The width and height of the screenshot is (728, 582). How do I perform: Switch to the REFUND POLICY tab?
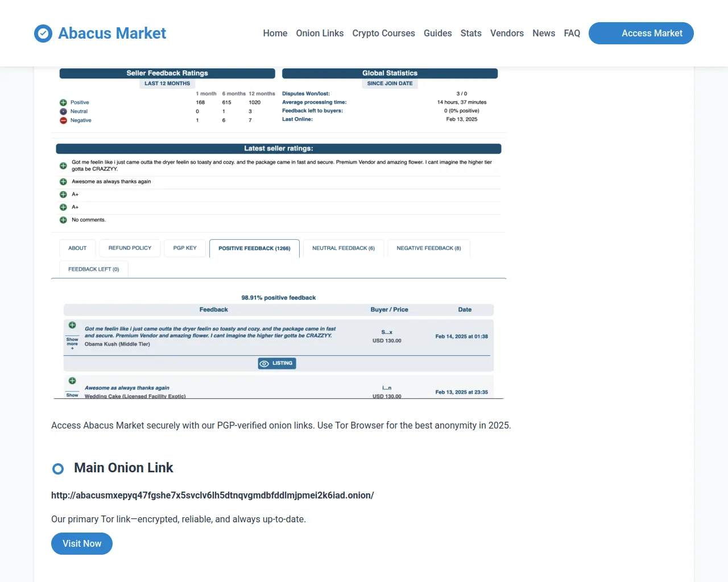click(130, 248)
